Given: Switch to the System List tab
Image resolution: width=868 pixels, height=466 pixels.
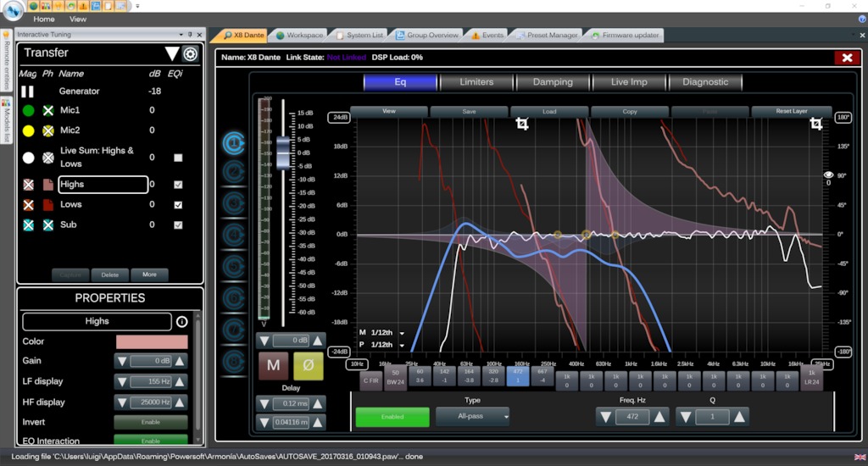Looking at the screenshot, I should (359, 35).
